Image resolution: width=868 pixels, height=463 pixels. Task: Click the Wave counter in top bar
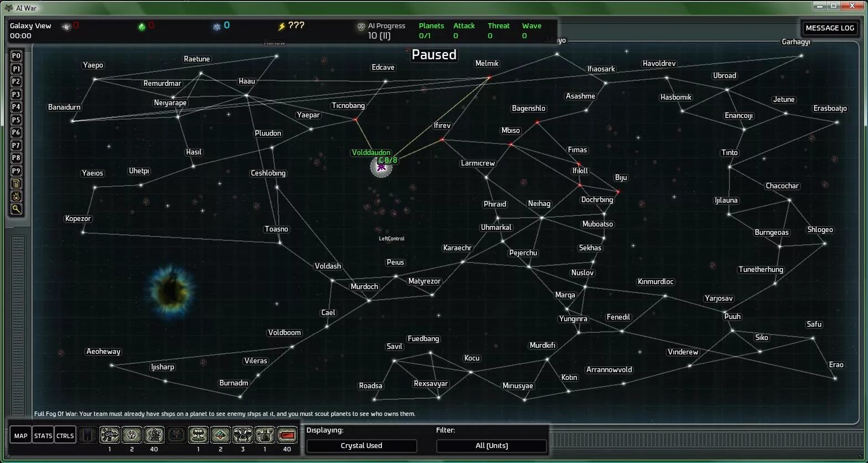[532, 30]
